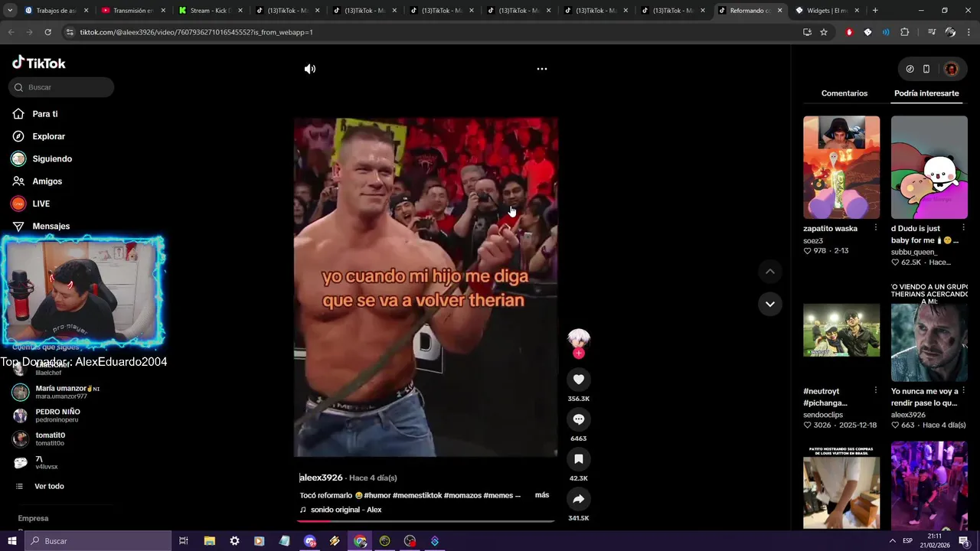
Task: Open a new Chrome tab
Action: (875, 11)
